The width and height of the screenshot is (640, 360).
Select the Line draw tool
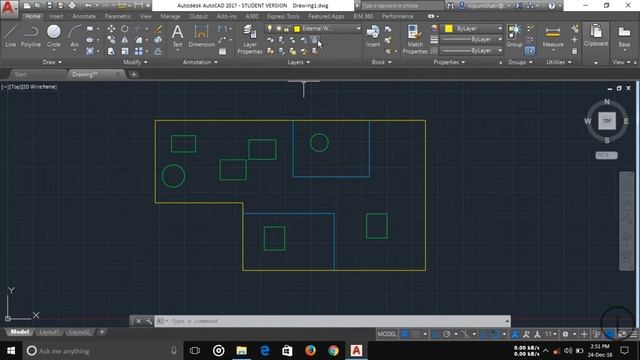(x=11, y=36)
